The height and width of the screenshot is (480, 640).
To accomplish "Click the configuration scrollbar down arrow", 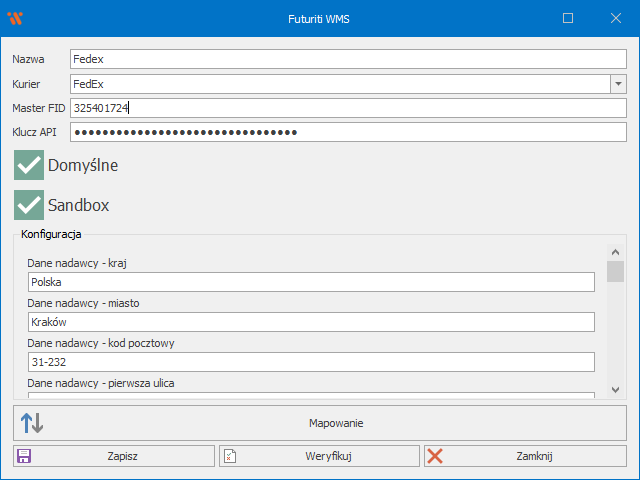I will point(616,390).
